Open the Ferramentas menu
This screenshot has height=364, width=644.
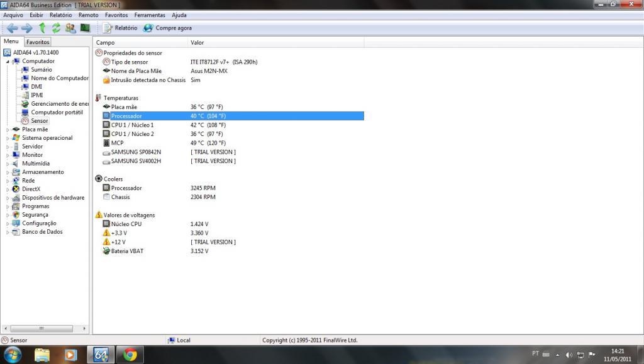(150, 15)
